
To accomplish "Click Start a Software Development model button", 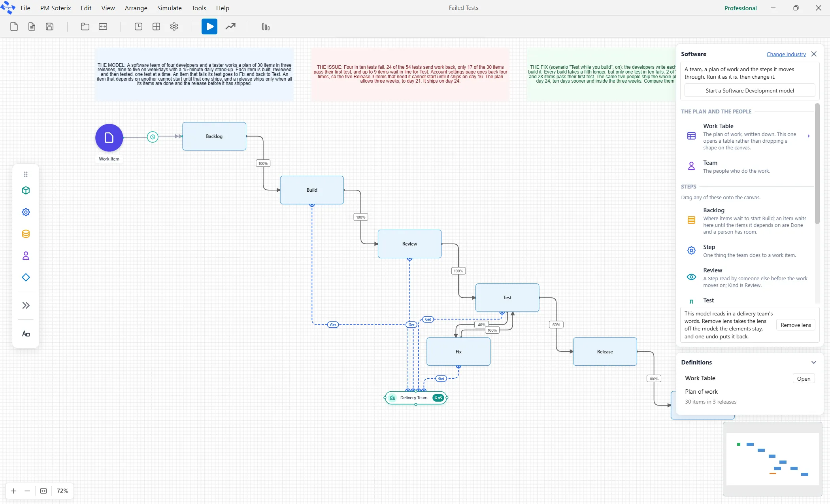I will (750, 91).
